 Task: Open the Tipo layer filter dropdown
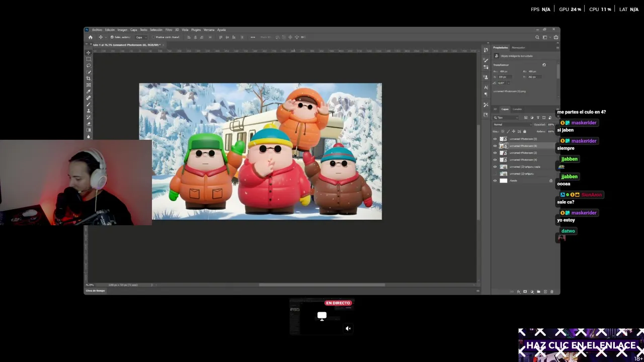click(x=506, y=118)
